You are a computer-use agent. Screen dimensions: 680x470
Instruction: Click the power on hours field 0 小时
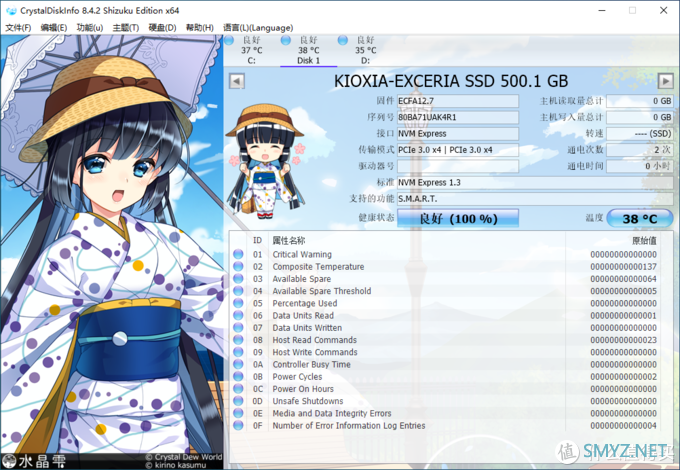pyautogui.click(x=640, y=166)
